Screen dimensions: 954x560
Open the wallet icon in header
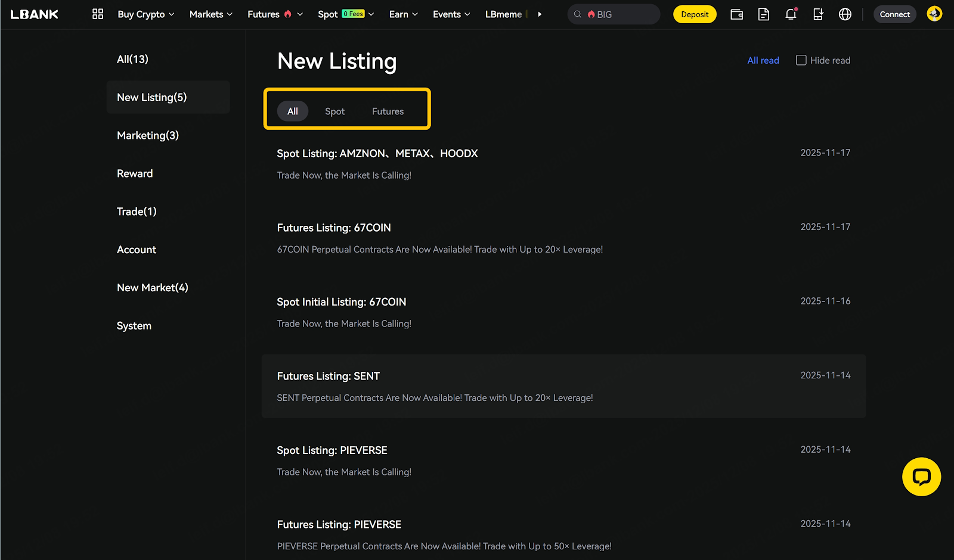[x=736, y=14]
